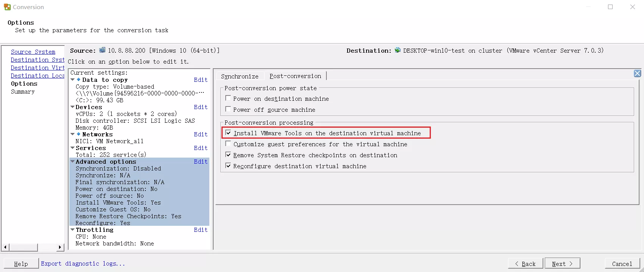This screenshot has height=272, width=644.
Task: Toggle Customize guest preferences checkbox
Action: coord(228,144)
